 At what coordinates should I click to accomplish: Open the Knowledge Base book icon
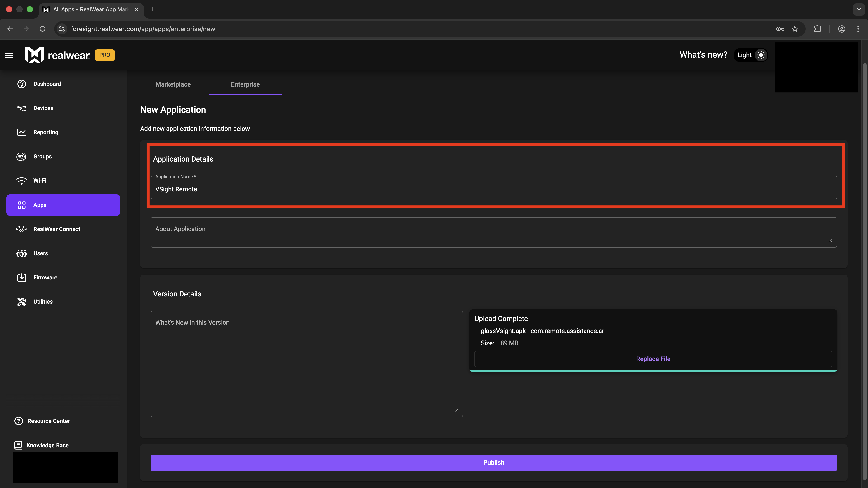click(18, 445)
